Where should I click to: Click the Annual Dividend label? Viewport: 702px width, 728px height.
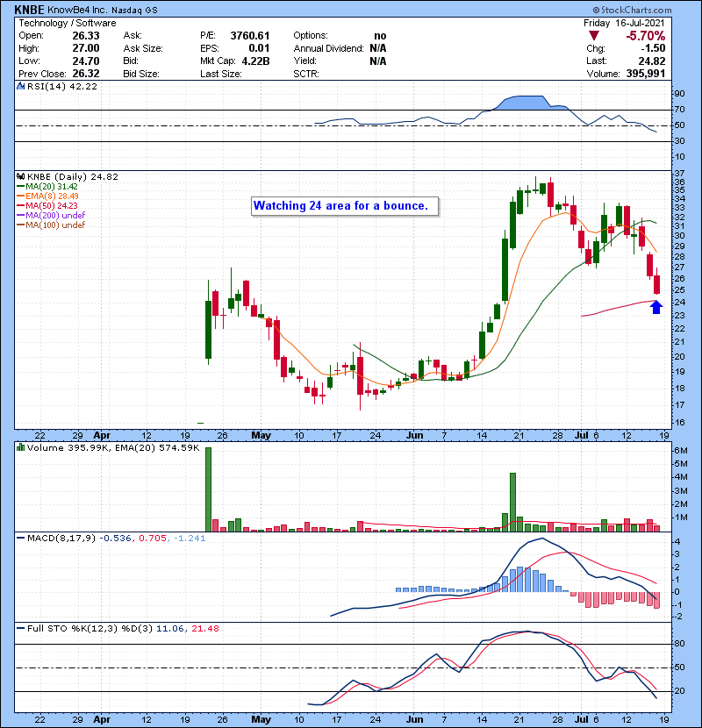tap(328, 48)
